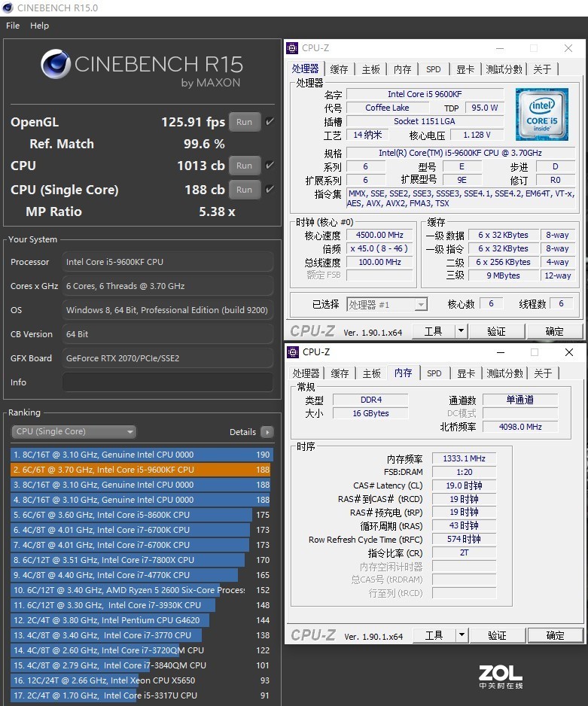Click memory frequency value 1333.1 MHz
The image size is (588, 706).
tap(465, 458)
